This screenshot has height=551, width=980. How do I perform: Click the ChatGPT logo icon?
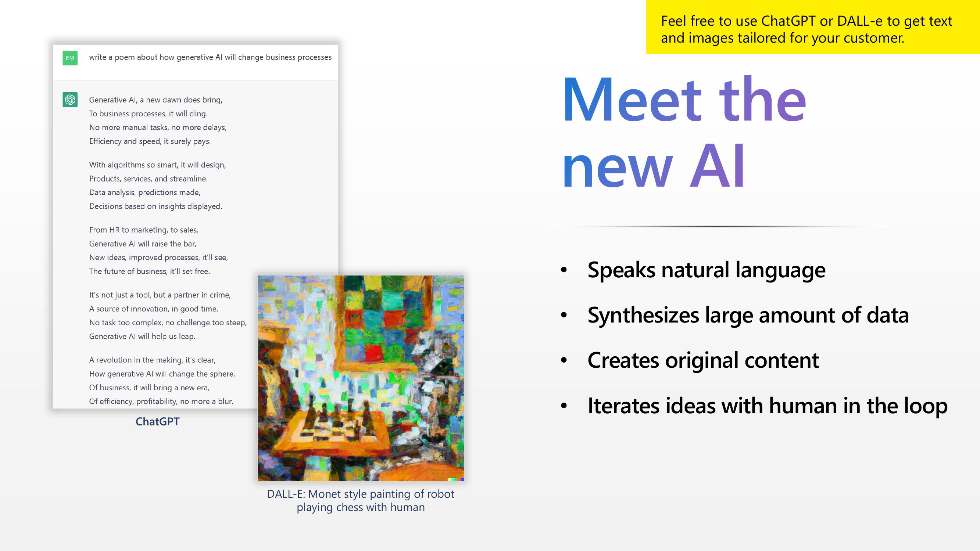(70, 99)
